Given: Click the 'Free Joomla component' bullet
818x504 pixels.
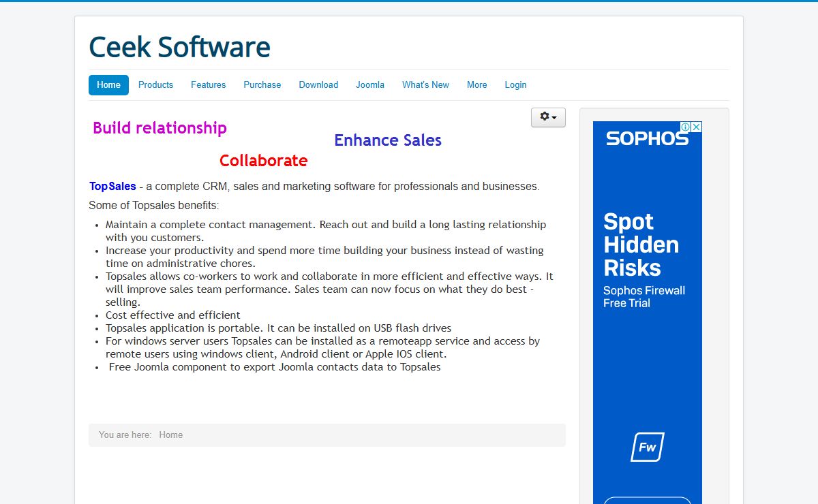Looking at the screenshot, I should (275, 367).
